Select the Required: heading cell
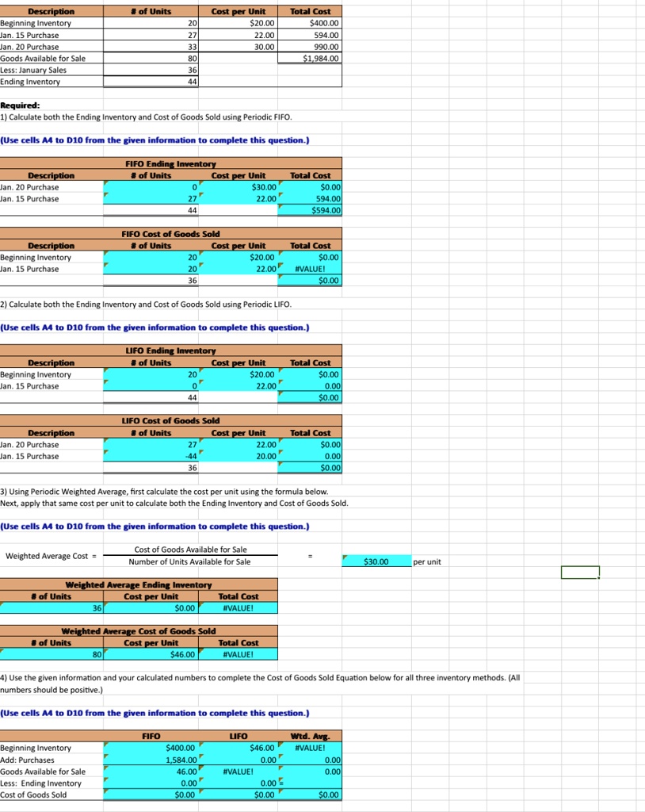 21,105
